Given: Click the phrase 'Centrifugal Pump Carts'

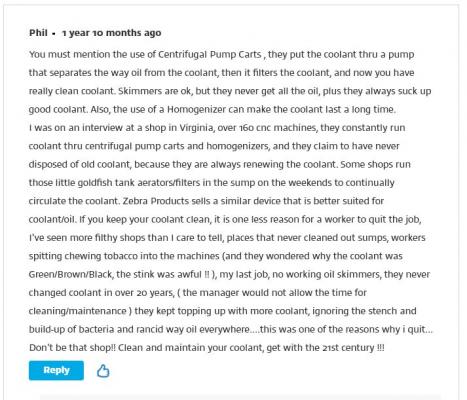Looking at the screenshot, I should click(x=209, y=54).
